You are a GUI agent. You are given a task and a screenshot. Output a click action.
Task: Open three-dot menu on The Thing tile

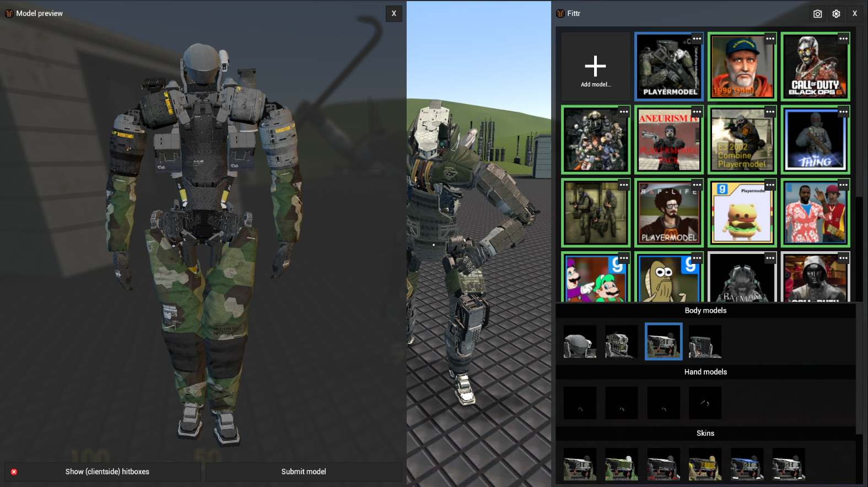click(x=843, y=112)
